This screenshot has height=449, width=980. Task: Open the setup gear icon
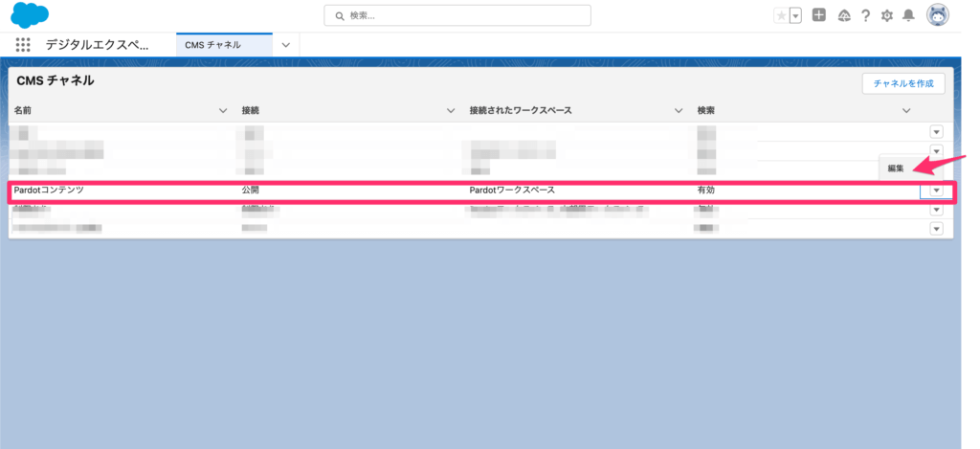pos(887,15)
